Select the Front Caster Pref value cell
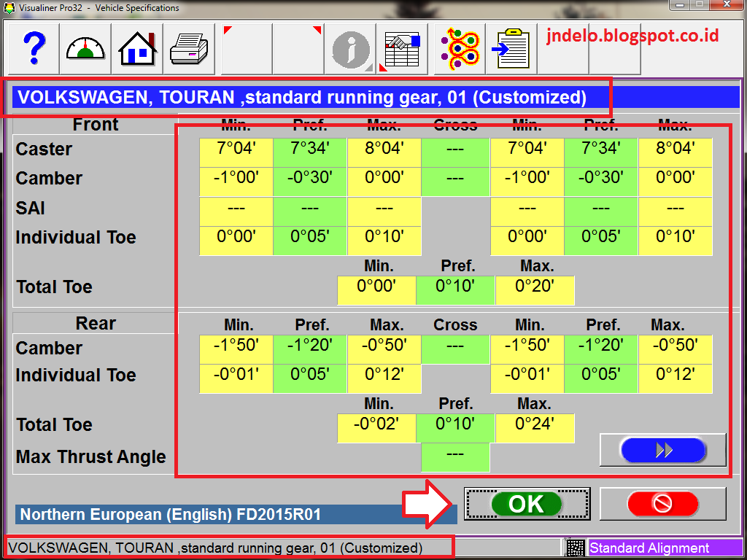747x560 pixels. point(310,149)
